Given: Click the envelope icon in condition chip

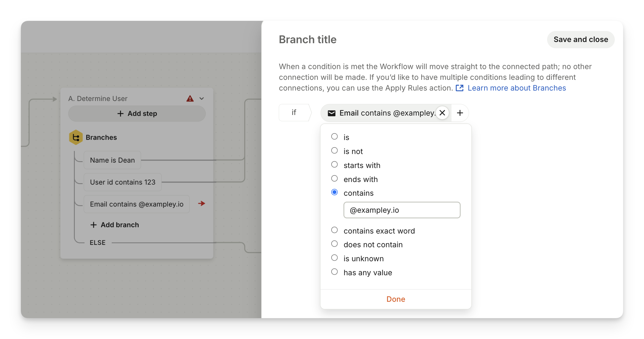Looking at the screenshot, I should 332,113.
